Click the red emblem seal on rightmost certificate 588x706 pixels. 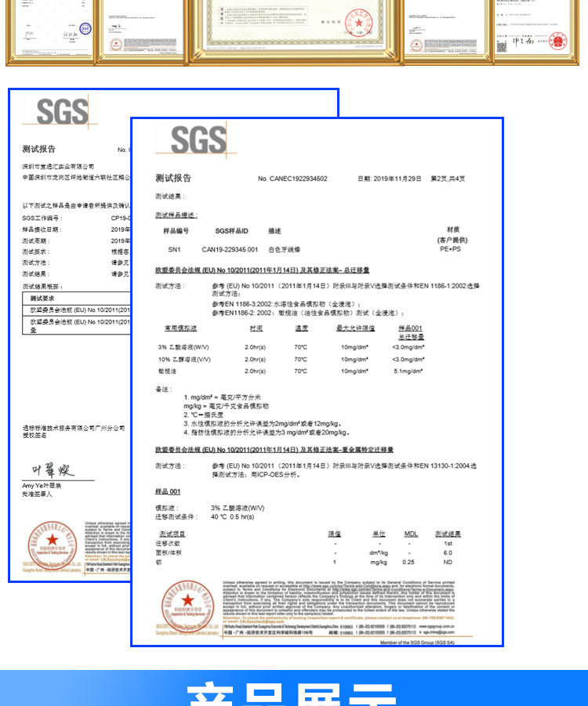pos(557,42)
